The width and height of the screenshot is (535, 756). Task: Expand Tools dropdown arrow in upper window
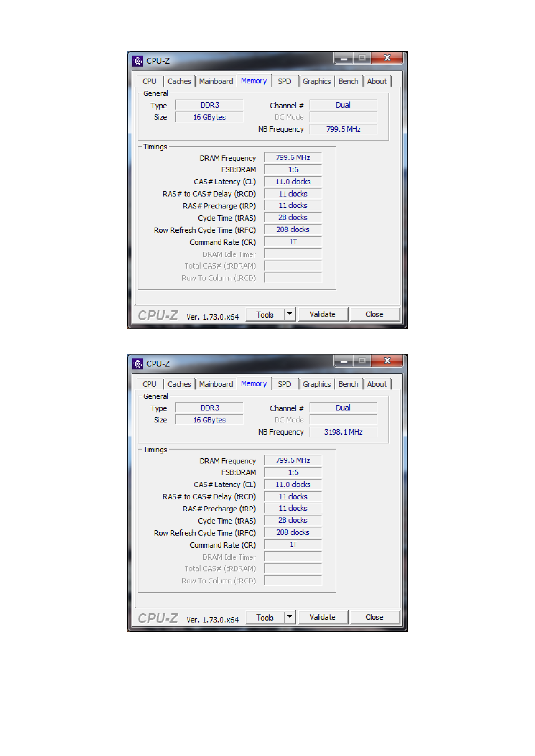click(x=290, y=315)
